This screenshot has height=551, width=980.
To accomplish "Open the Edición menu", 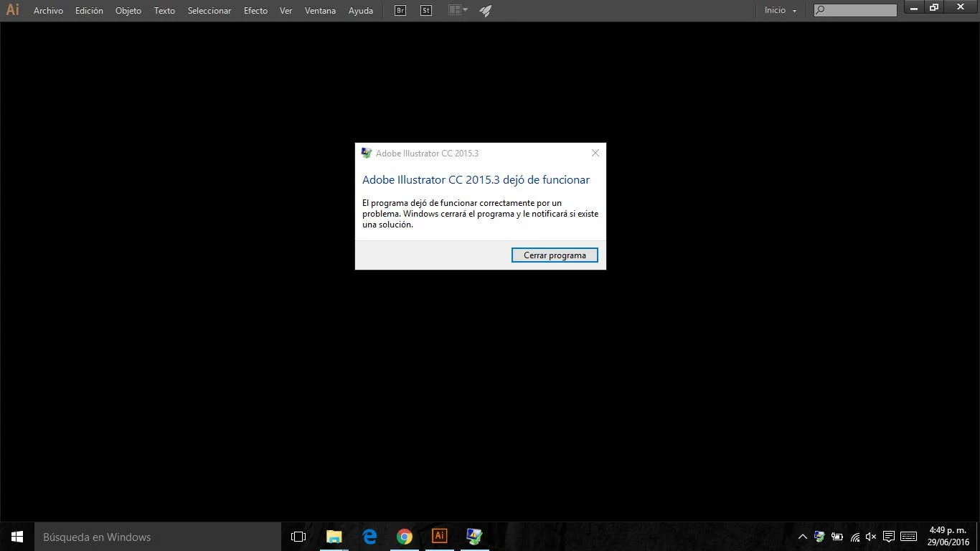I will coord(89,11).
